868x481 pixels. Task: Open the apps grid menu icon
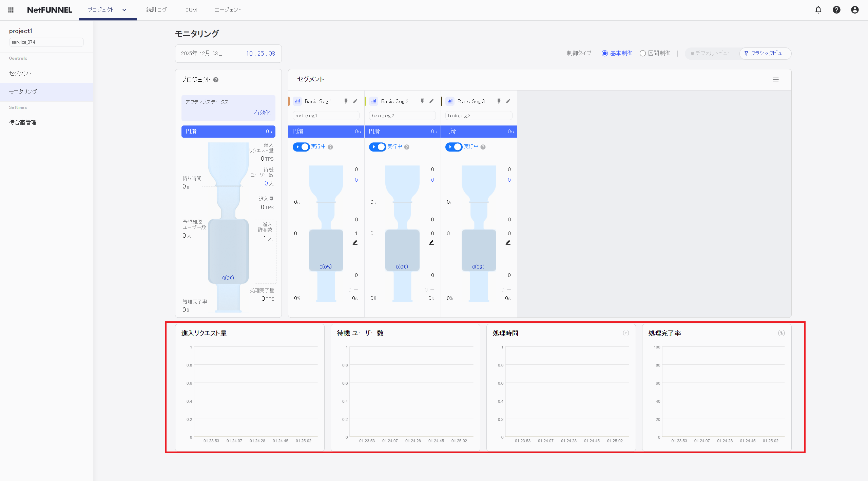click(11, 10)
